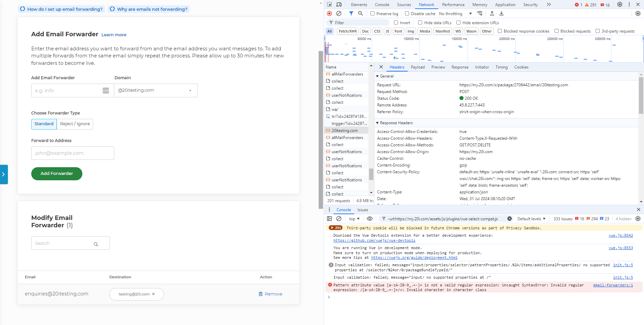This screenshot has height=325, width=644.
Task: Click the Name list scrollbar thumb
Action: coord(371,174)
